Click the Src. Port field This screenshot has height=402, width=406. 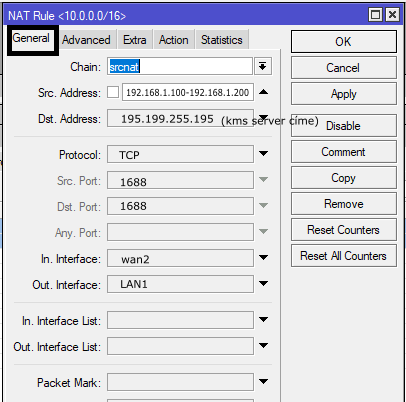pyautogui.click(x=180, y=180)
